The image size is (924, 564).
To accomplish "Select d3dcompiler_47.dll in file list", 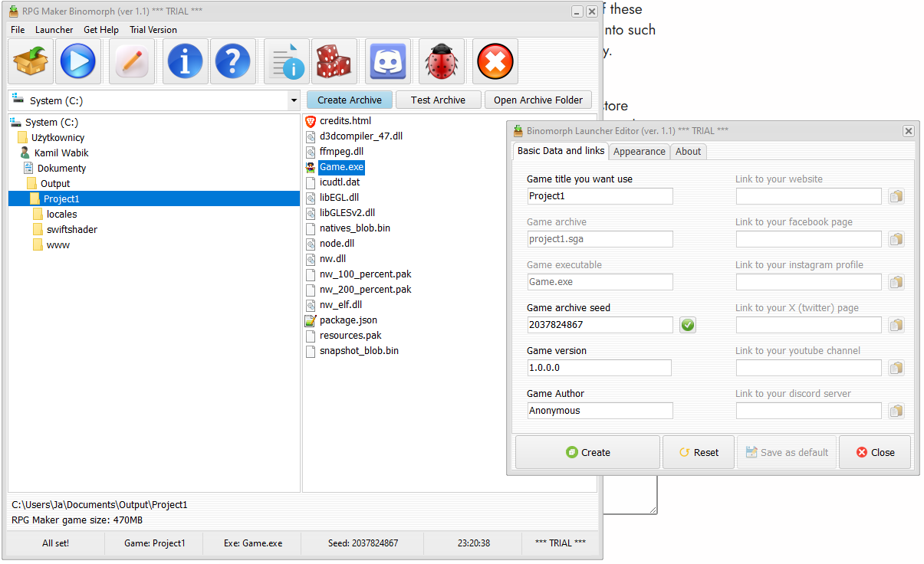I will (361, 136).
